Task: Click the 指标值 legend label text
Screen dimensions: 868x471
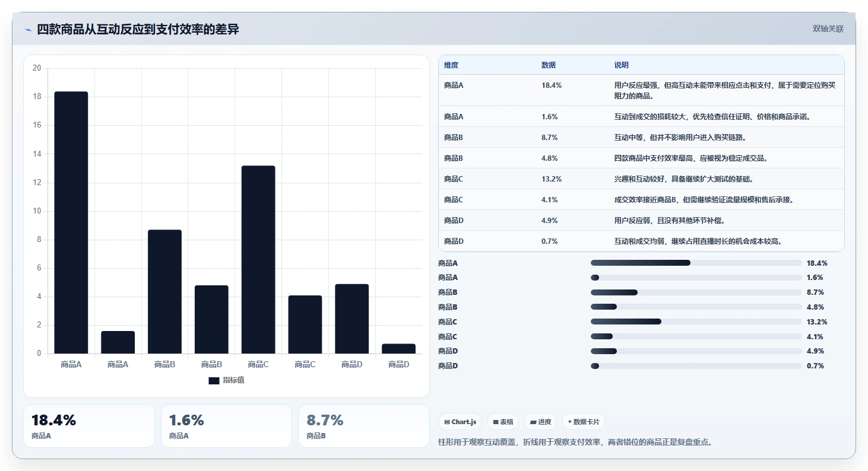Action: point(234,380)
